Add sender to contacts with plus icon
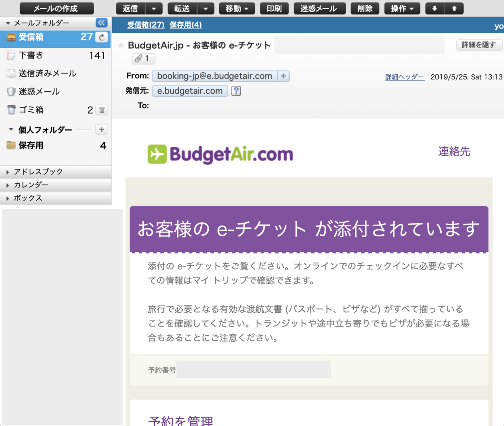Screen dimensions: 504x426 click(x=283, y=76)
